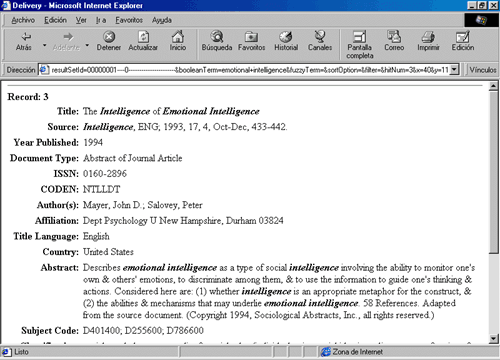
Task: Open Correo mail options
Action: click(394, 41)
